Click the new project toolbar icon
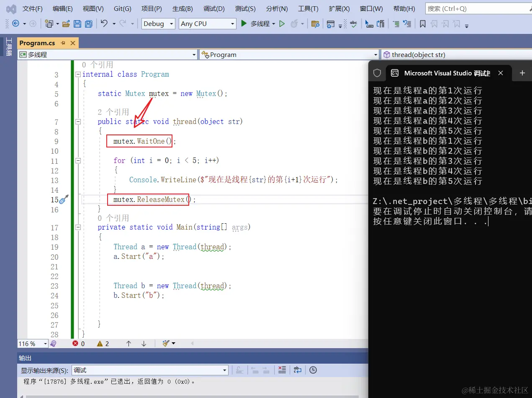This screenshot has width=532, height=398. click(49, 24)
